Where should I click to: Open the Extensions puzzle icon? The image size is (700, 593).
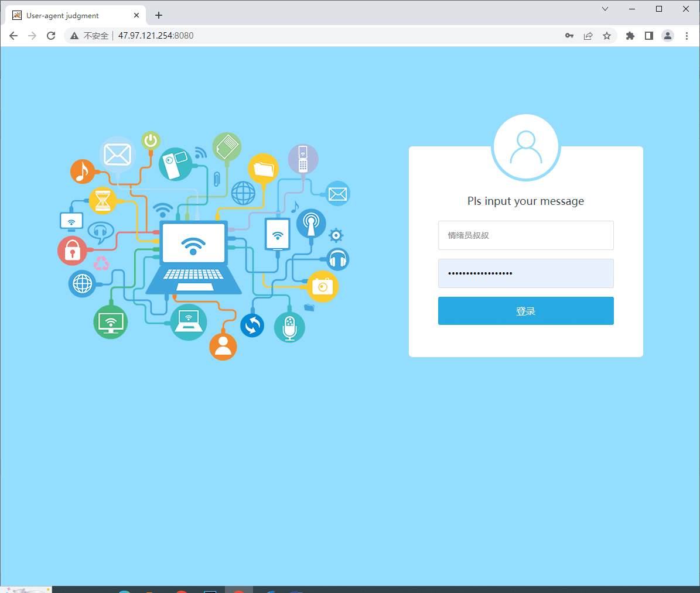click(x=630, y=36)
